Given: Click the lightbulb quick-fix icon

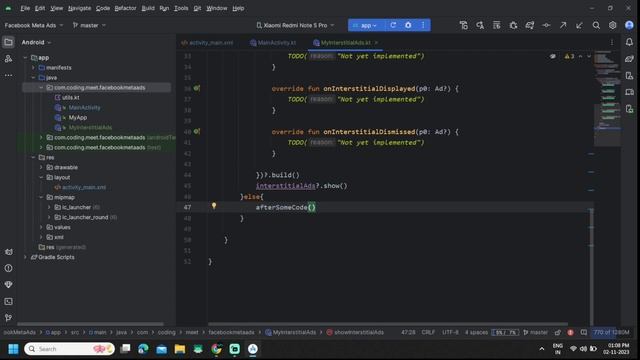Looking at the screenshot, I should [213, 206].
